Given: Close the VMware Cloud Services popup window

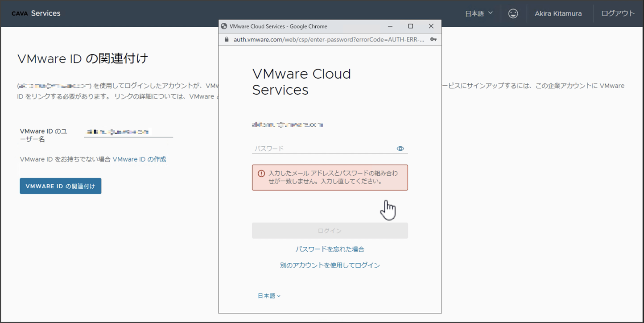Looking at the screenshot, I should click(x=431, y=26).
